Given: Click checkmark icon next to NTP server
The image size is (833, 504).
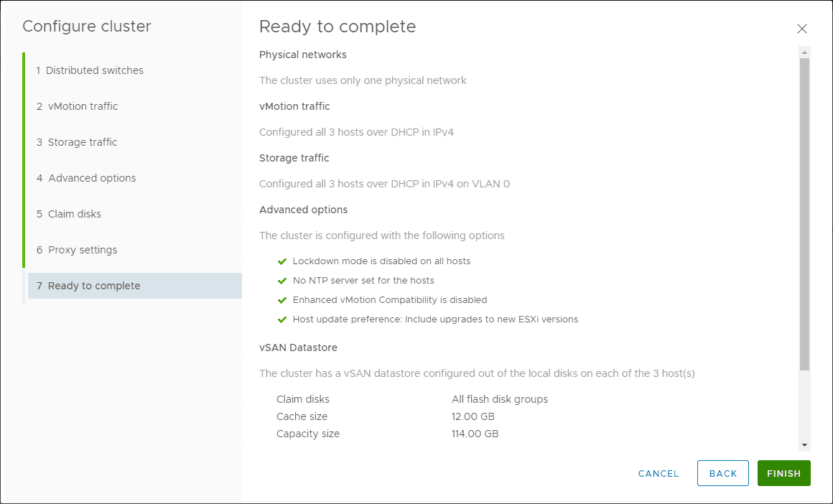Looking at the screenshot, I should pyautogui.click(x=282, y=281).
